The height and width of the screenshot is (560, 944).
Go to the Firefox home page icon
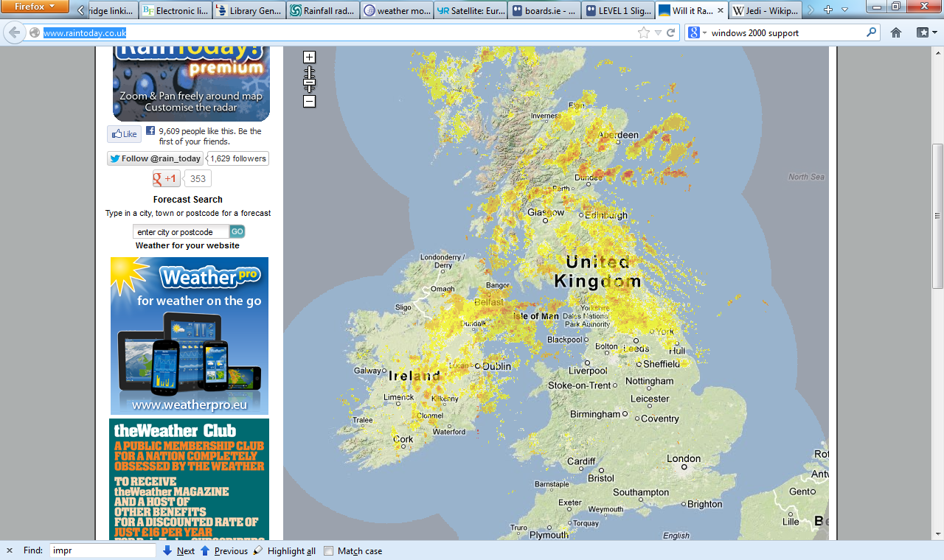click(x=896, y=32)
